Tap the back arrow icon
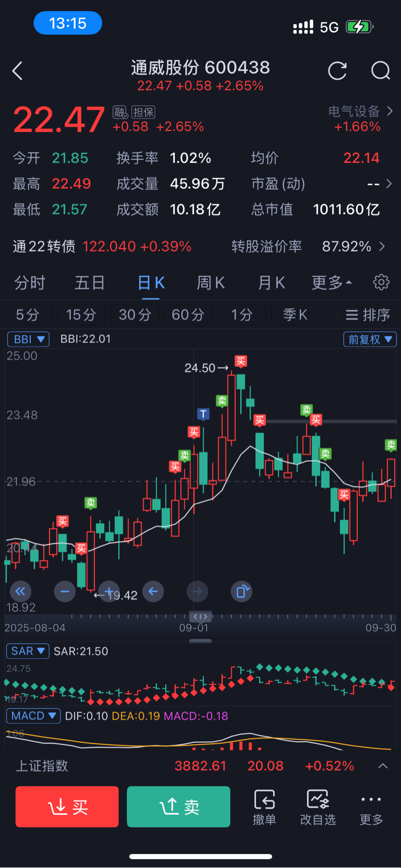This screenshot has height=868, width=401. (18, 71)
